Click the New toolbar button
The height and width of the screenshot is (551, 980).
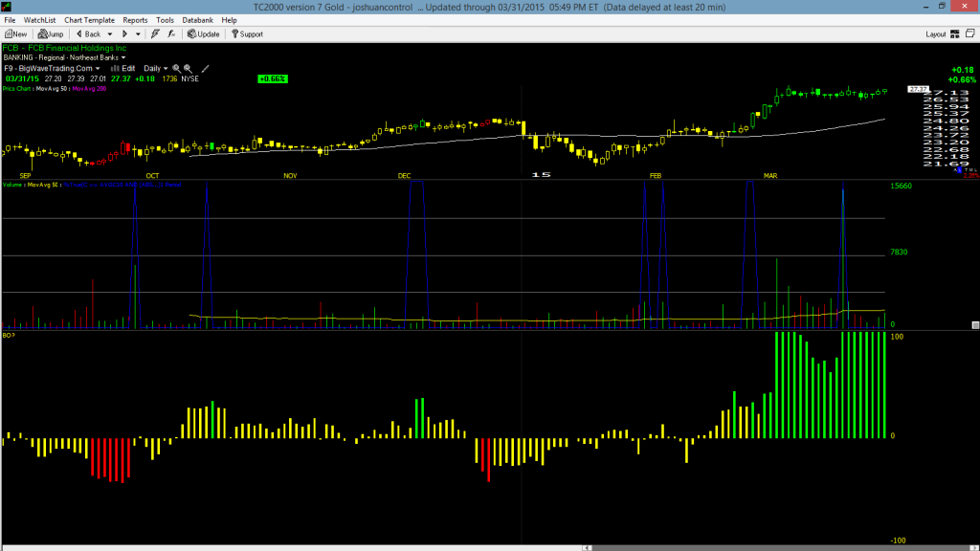coord(16,34)
